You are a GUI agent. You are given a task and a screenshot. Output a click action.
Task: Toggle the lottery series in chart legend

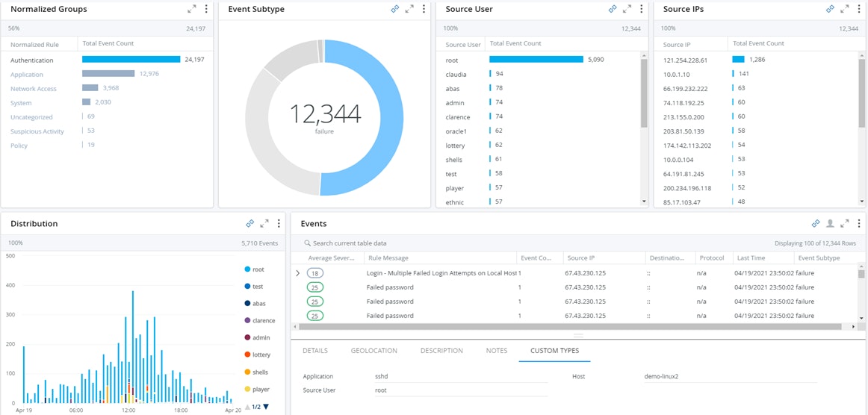coord(261,355)
